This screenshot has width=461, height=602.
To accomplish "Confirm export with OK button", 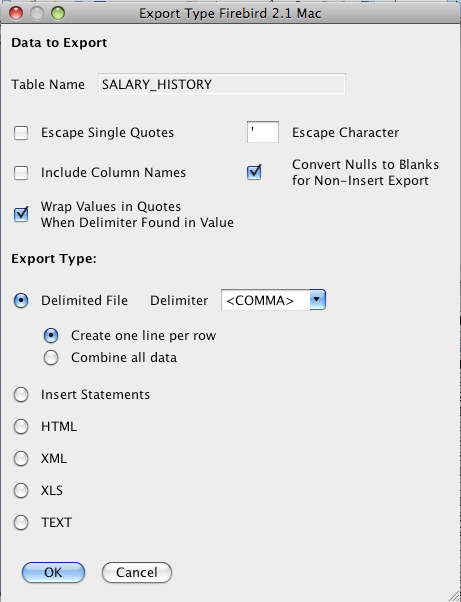I will click(x=53, y=572).
